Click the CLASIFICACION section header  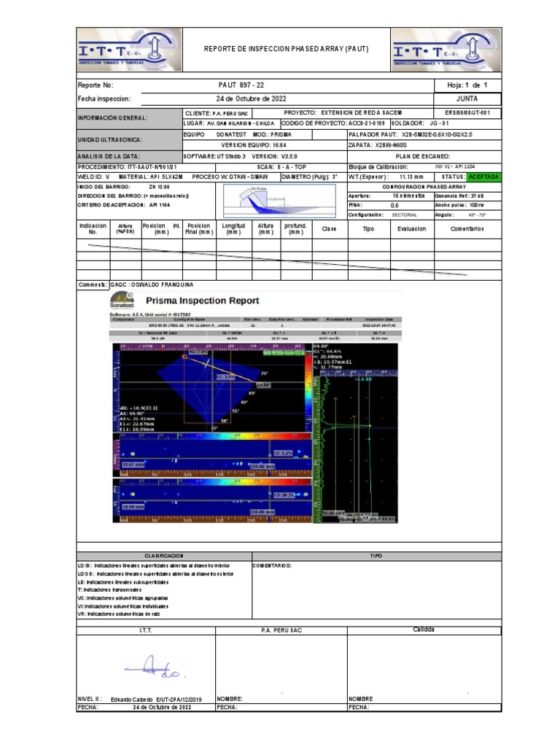(164, 556)
